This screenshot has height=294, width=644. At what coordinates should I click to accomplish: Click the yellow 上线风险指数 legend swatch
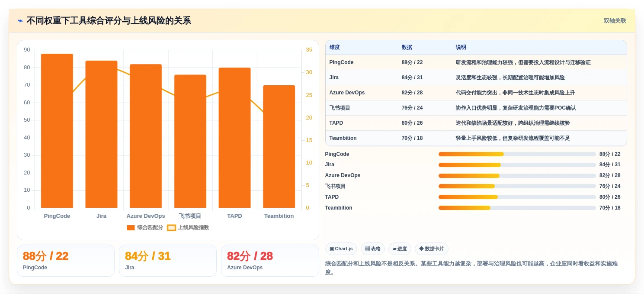(x=171, y=228)
